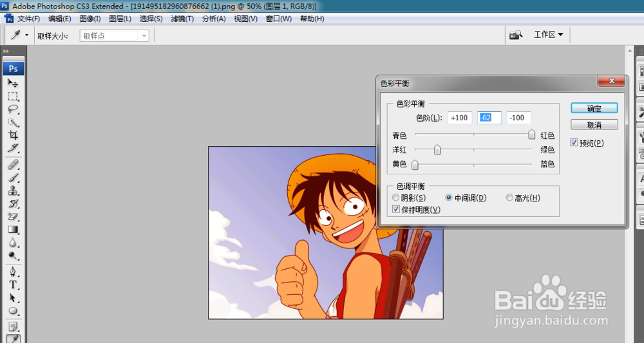Select the Dodge tool
This screenshot has width=644, height=343.
tap(13, 255)
